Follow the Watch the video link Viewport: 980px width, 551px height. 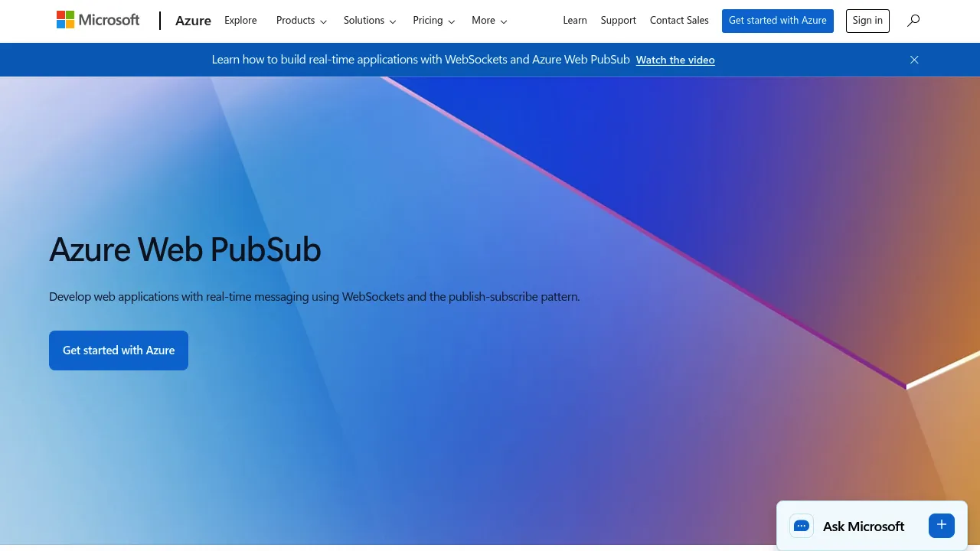point(675,60)
